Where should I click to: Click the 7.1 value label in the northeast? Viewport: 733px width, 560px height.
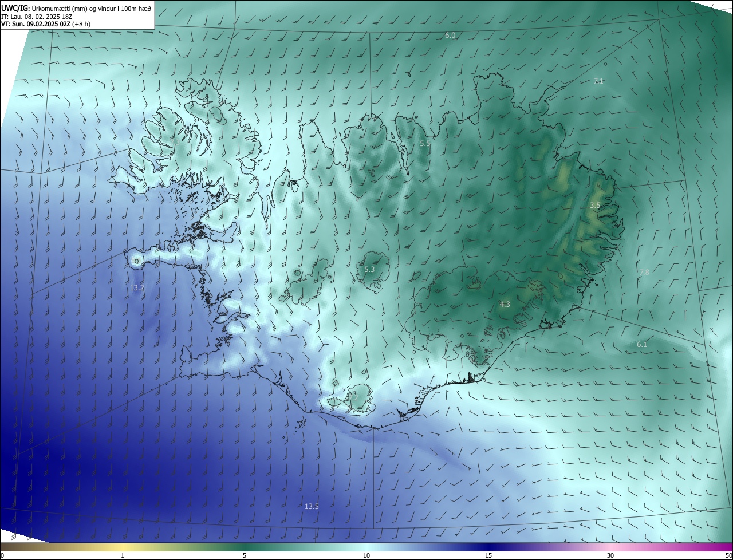pyautogui.click(x=598, y=81)
